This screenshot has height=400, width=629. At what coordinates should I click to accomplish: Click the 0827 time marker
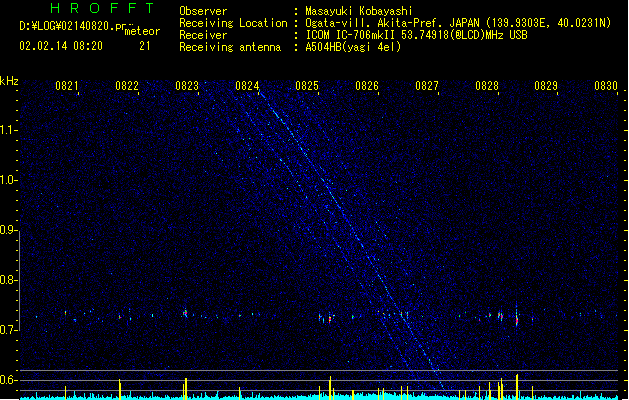[x=427, y=86]
